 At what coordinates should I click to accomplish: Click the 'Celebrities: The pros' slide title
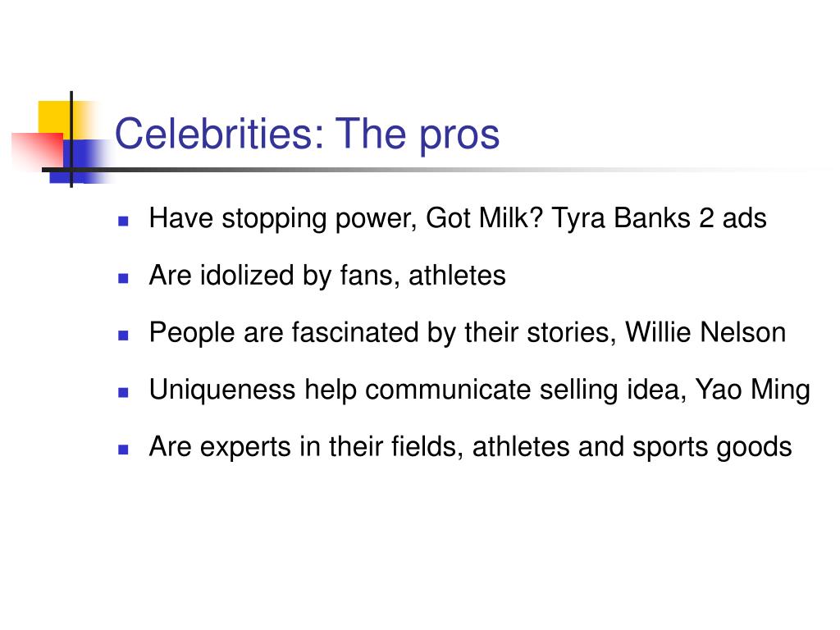coord(307,134)
